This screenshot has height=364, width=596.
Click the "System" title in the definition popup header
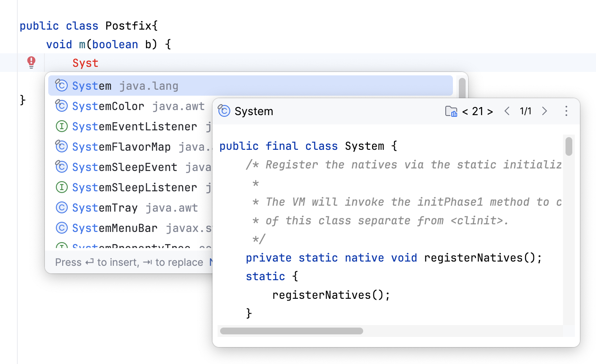pyautogui.click(x=254, y=111)
